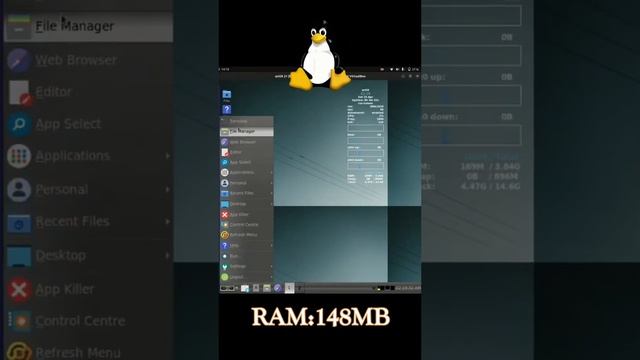The width and height of the screenshot is (640, 360).
Task: Click the taskbar clock
Action: click(x=408, y=288)
